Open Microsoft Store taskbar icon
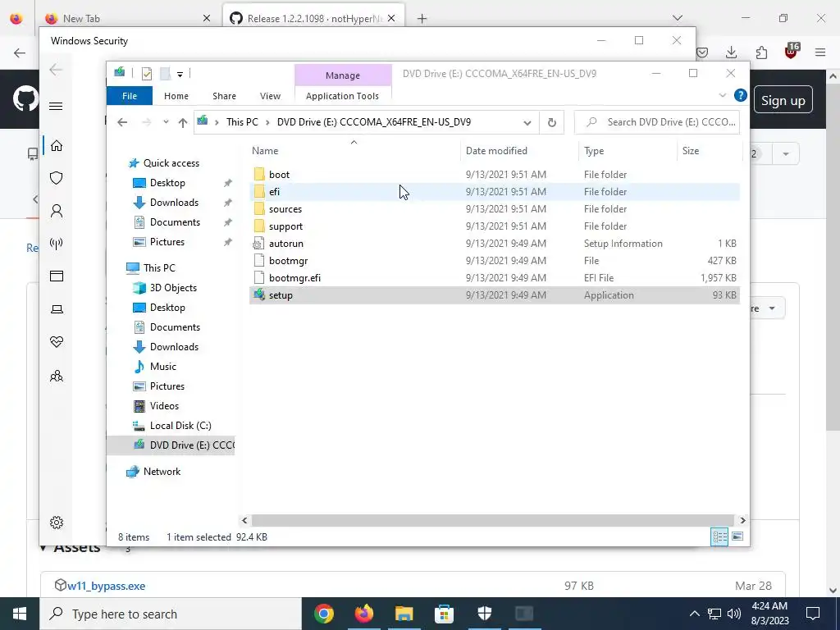This screenshot has height=630, width=840. 444,614
